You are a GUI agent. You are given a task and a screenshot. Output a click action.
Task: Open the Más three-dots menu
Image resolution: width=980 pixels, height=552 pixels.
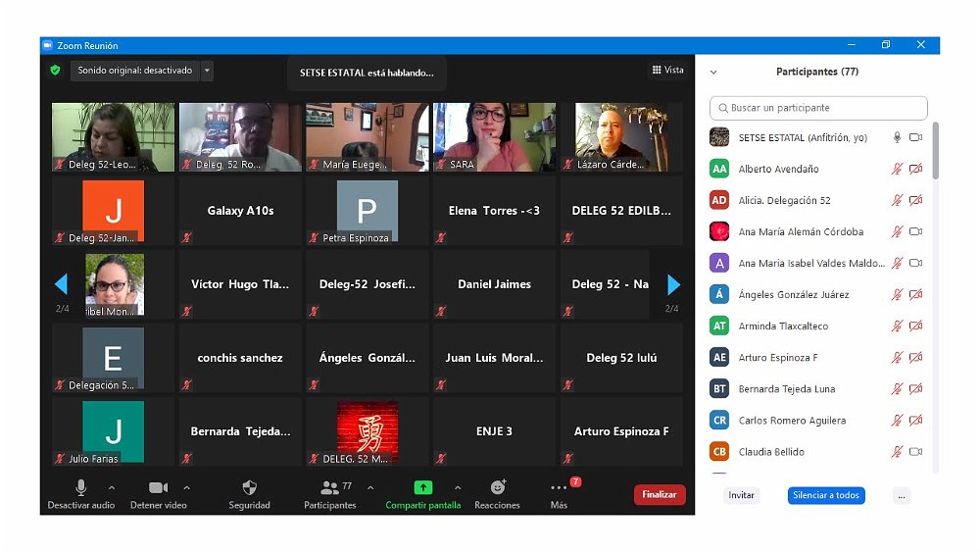(559, 488)
